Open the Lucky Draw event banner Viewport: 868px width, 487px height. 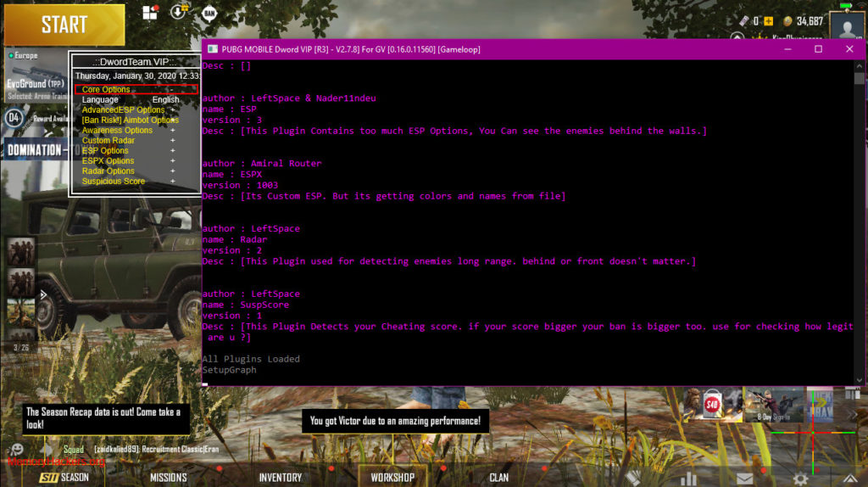click(821, 405)
